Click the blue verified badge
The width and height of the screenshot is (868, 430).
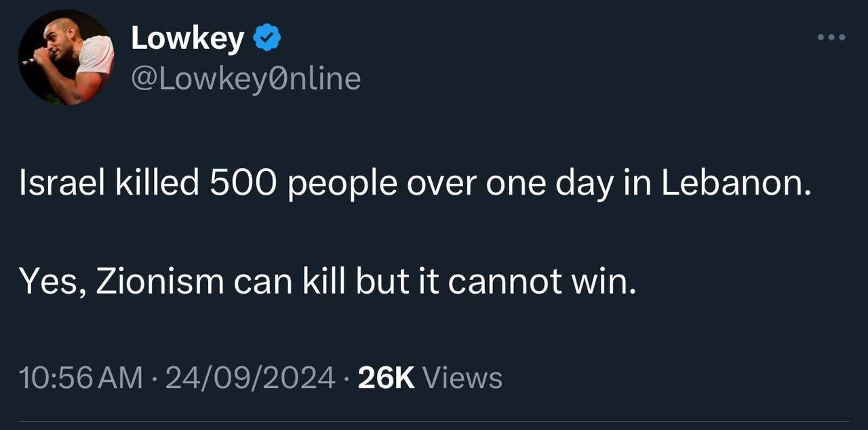pyautogui.click(x=267, y=39)
